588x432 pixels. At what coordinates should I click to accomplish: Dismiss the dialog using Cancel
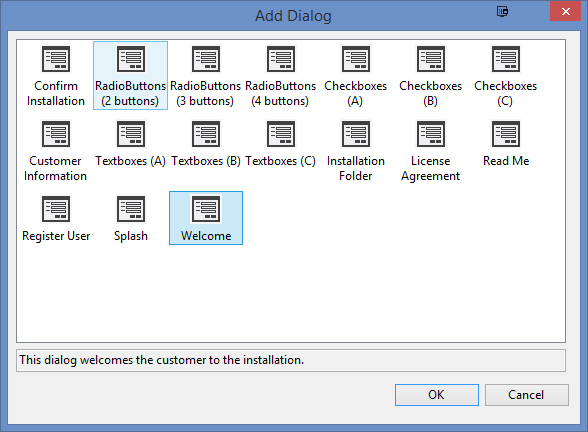[x=527, y=395]
